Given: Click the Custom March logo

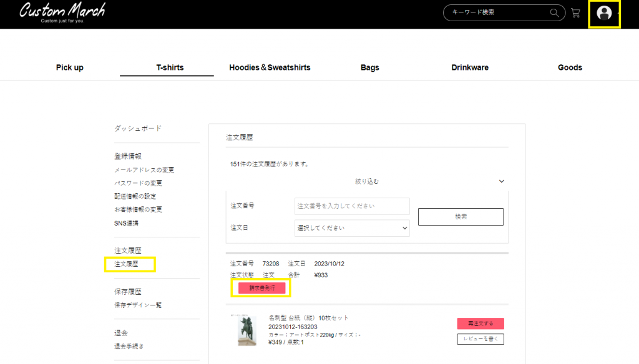Looking at the screenshot, I should coord(62,12).
